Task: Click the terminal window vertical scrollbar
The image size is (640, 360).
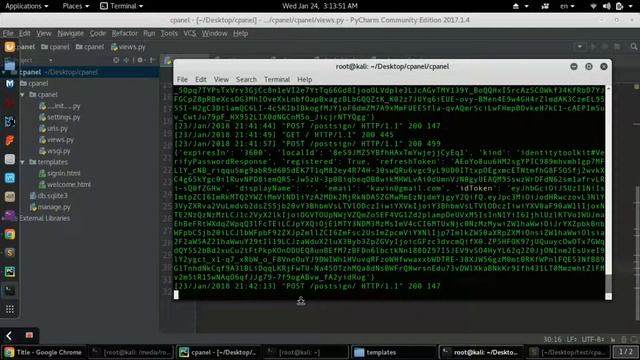Action: (x=608, y=193)
